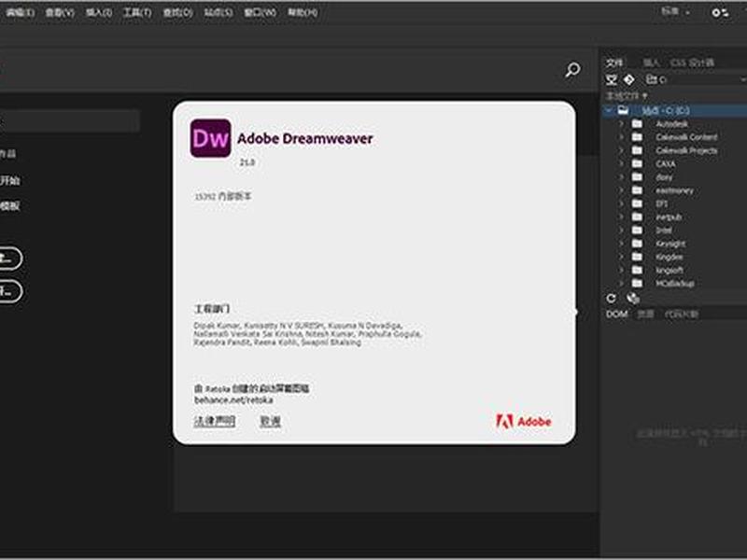Expand the inetpub folder
This screenshot has width=747, height=560.
pyautogui.click(x=621, y=217)
